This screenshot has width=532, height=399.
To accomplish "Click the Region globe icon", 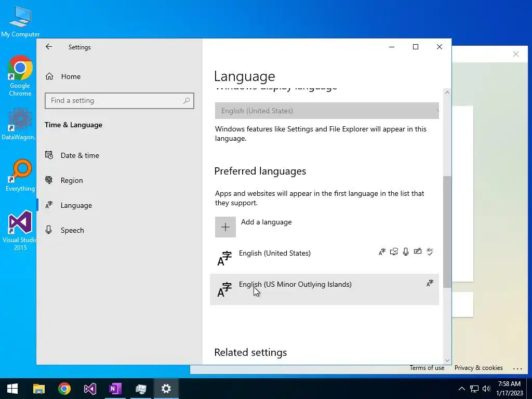I will tap(49, 180).
